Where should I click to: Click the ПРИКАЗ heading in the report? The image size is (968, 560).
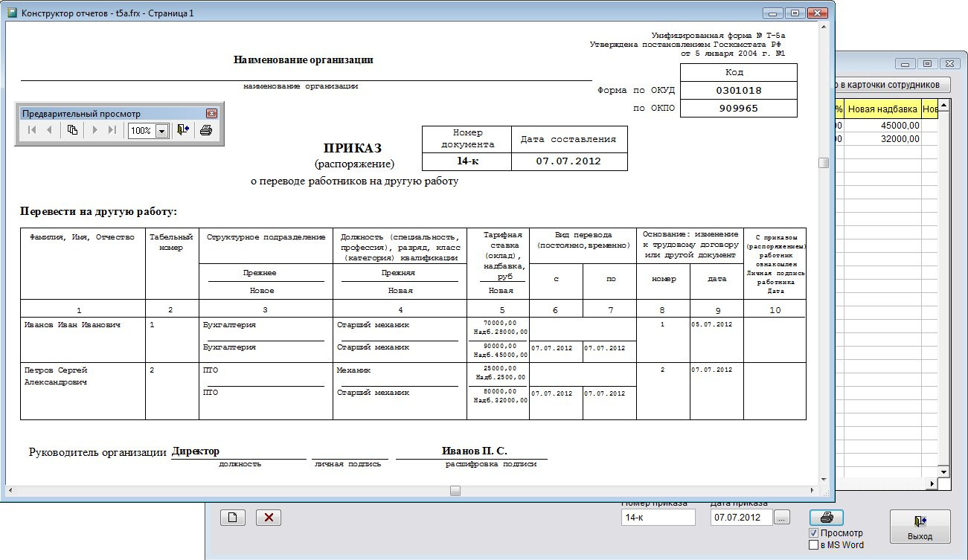point(353,149)
